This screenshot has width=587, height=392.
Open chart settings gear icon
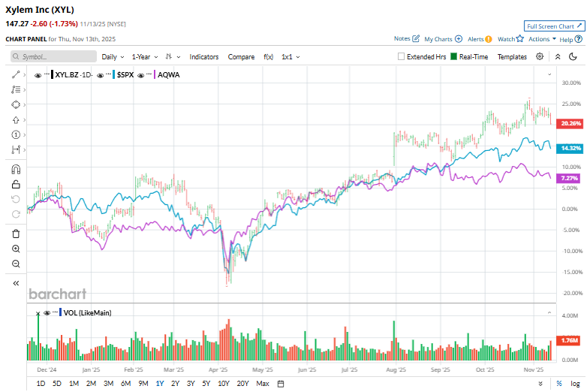tap(540, 56)
